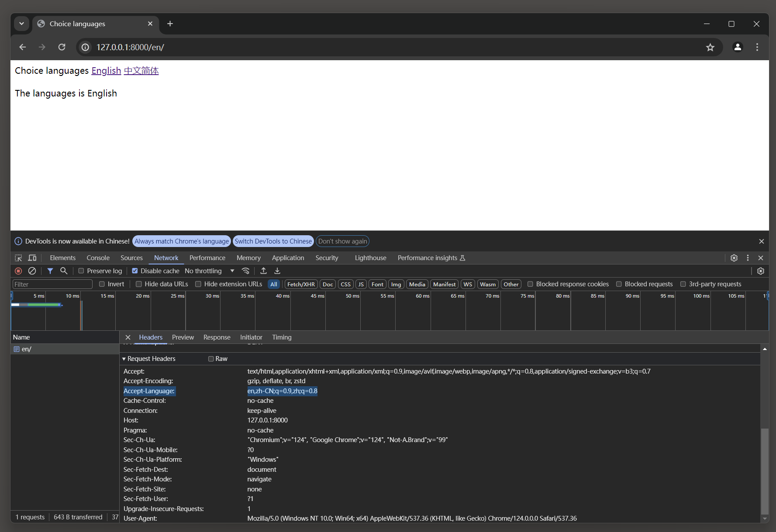The width and height of the screenshot is (776, 532).
Task: Open a new tab with plus icon
Action: tap(170, 24)
